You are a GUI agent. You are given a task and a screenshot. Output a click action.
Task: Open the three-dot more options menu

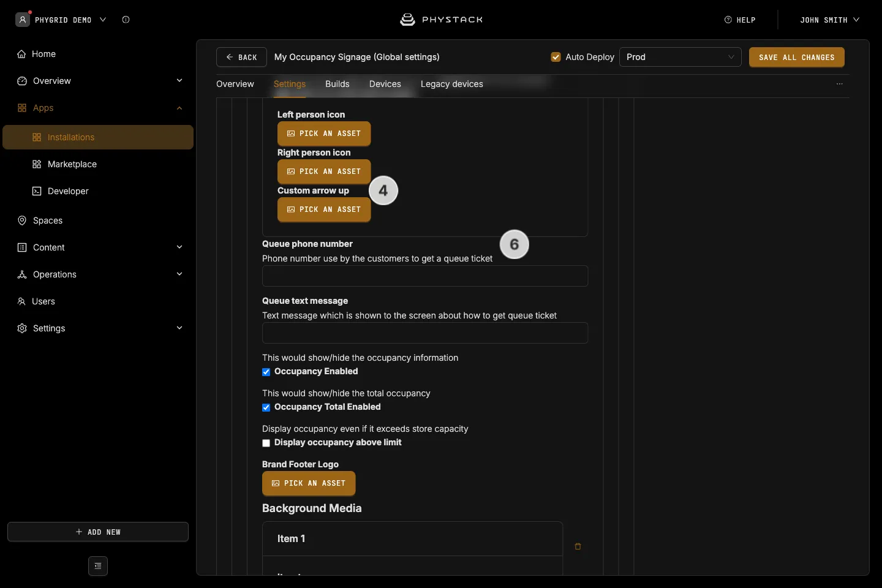click(840, 84)
